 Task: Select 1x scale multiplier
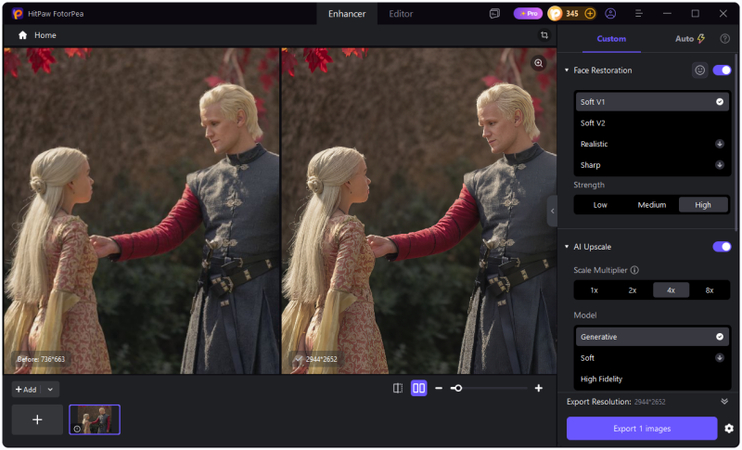[594, 290]
